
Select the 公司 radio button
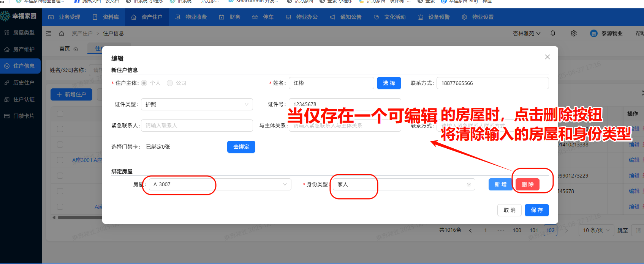tap(170, 83)
